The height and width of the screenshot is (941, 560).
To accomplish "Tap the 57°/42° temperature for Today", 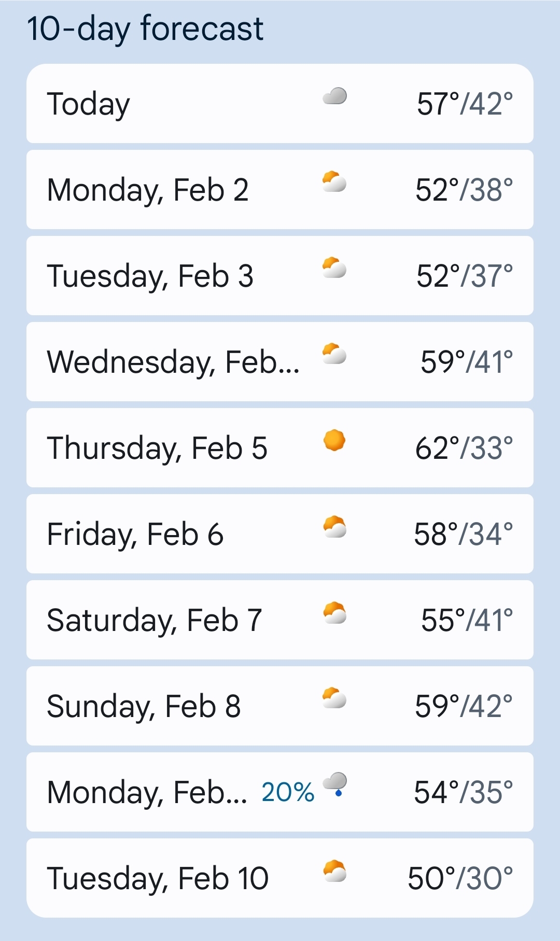I will pyautogui.click(x=465, y=104).
